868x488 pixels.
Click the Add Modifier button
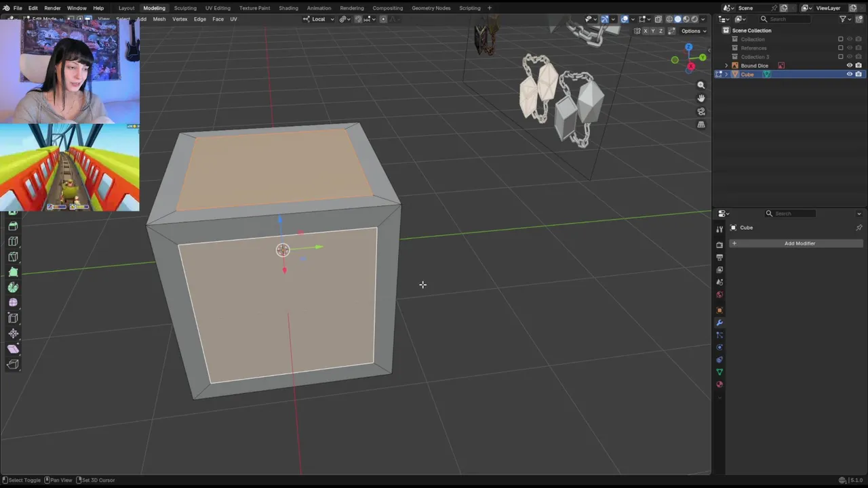(x=795, y=243)
